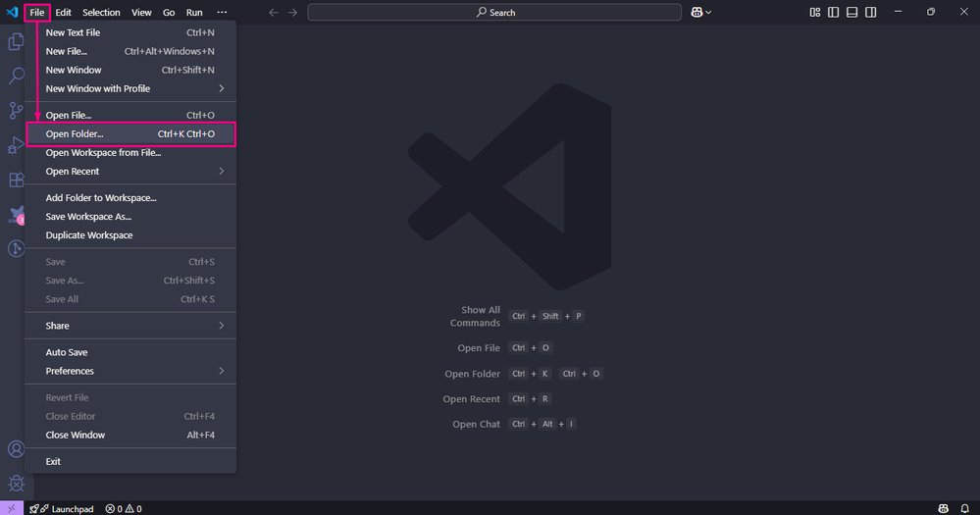Choose Exit from File menu
The width and height of the screenshot is (980, 515).
pos(130,461)
